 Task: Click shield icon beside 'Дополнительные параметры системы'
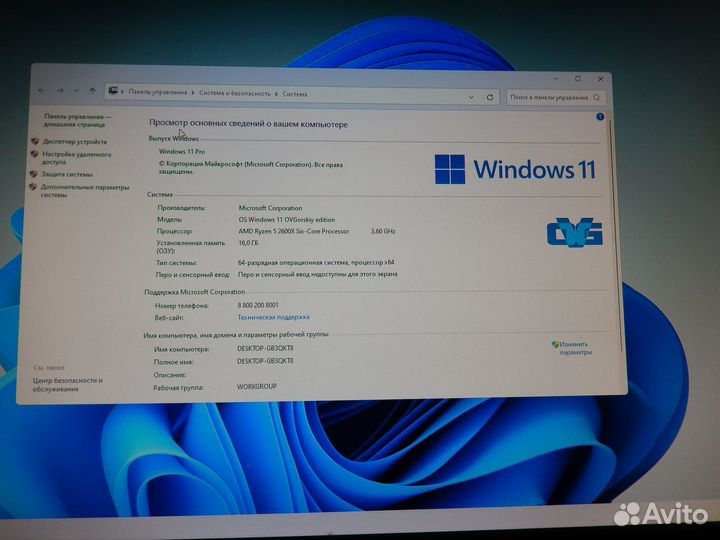tap(33, 187)
